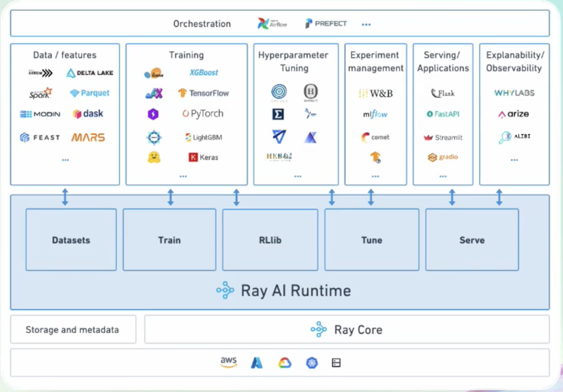
Task: Select the mlflow logo
Action: pos(375,114)
